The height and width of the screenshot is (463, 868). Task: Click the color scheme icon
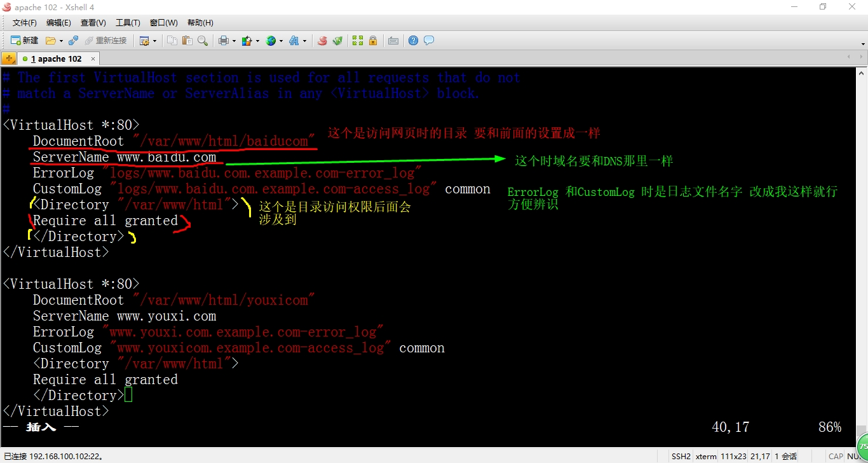tap(247, 41)
